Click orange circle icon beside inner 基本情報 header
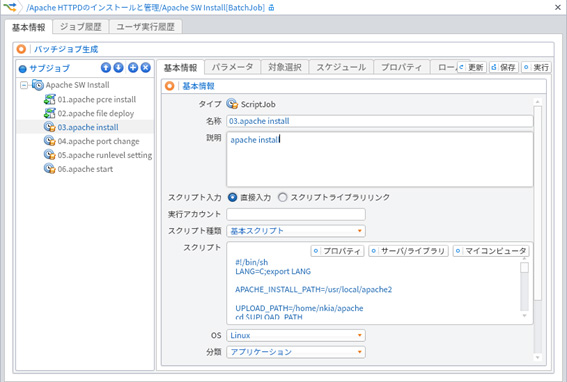The height and width of the screenshot is (382, 567). [170, 86]
